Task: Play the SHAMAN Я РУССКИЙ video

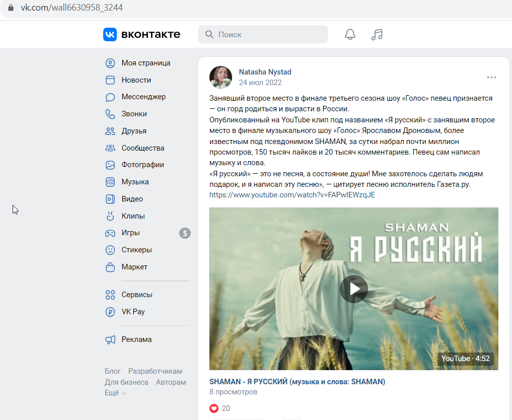Action: 354,289
